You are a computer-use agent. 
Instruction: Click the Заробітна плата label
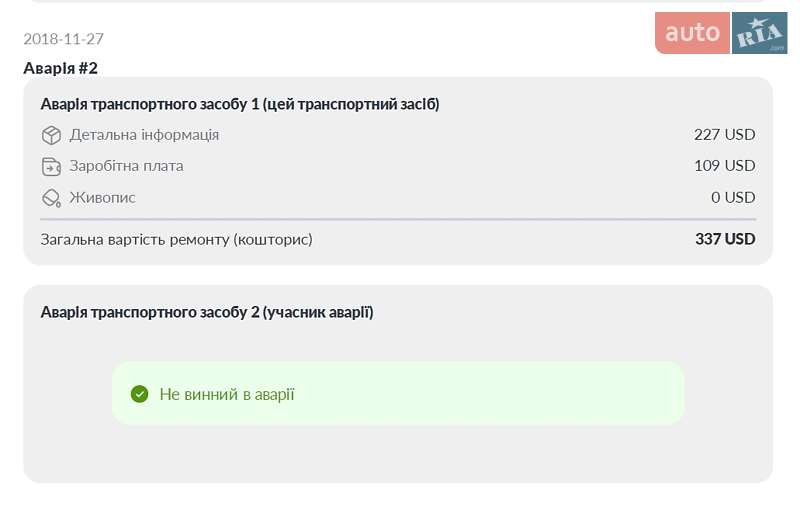pos(126,166)
